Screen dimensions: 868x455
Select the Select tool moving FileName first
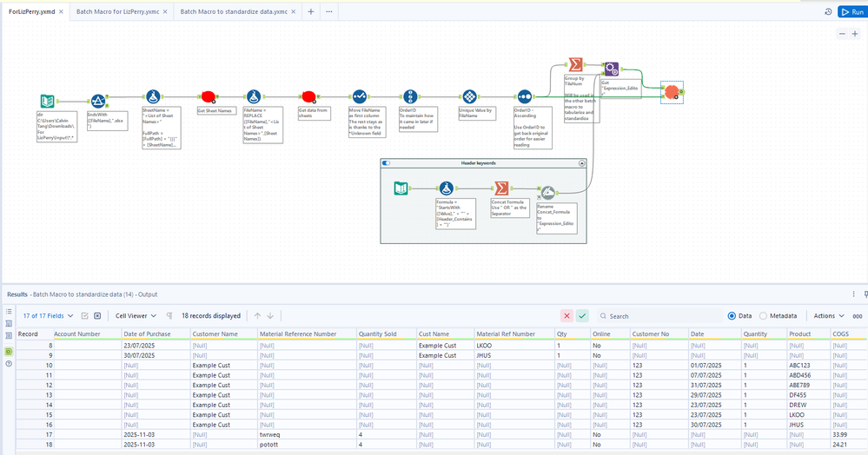359,97
